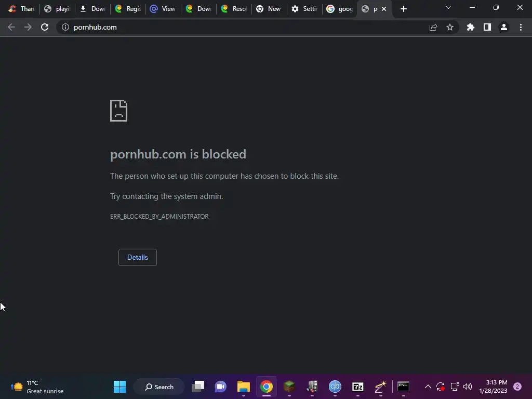Click the ERR_BLOCKED_BY_ADMINISTRATOR text

(159, 217)
